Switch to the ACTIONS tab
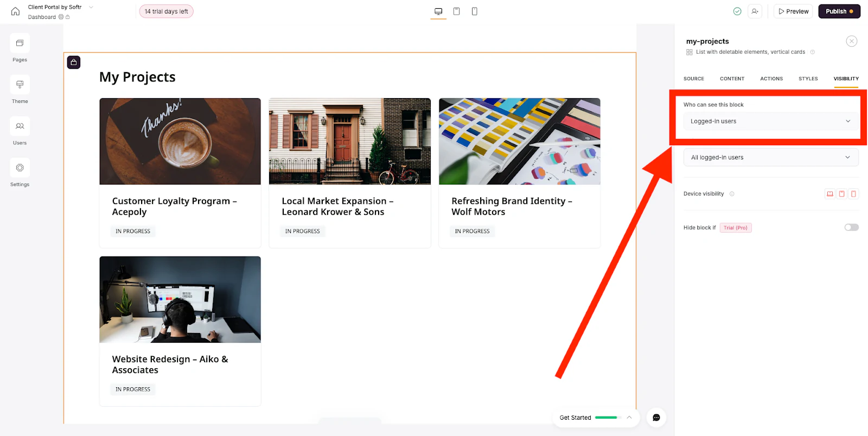 tap(771, 79)
